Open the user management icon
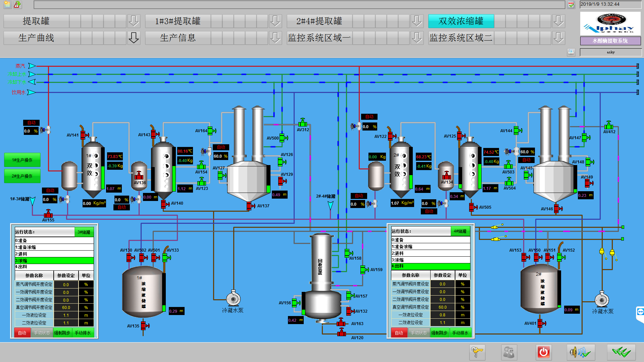This screenshot has height=362, width=644. [x=509, y=352]
